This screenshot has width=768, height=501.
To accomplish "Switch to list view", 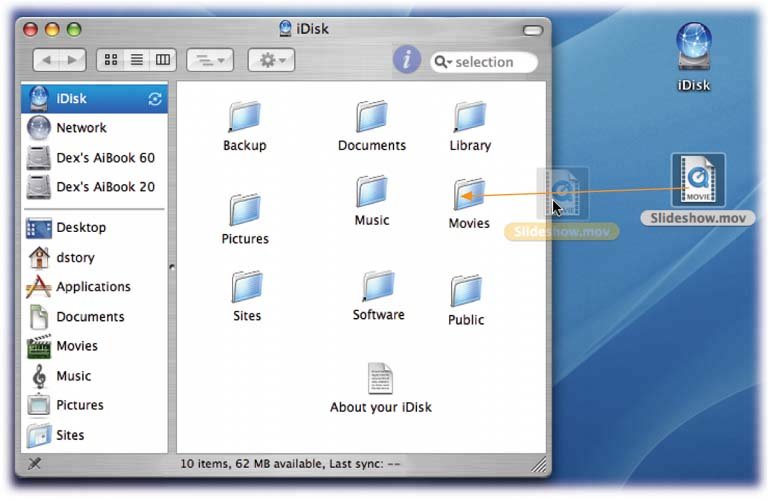I will 137,61.
